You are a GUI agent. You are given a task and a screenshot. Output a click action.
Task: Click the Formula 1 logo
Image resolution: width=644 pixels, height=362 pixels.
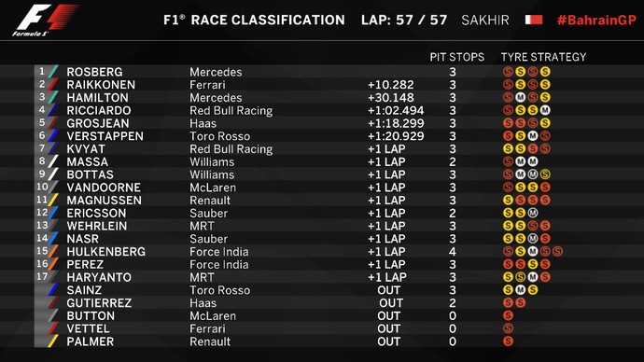[44, 20]
